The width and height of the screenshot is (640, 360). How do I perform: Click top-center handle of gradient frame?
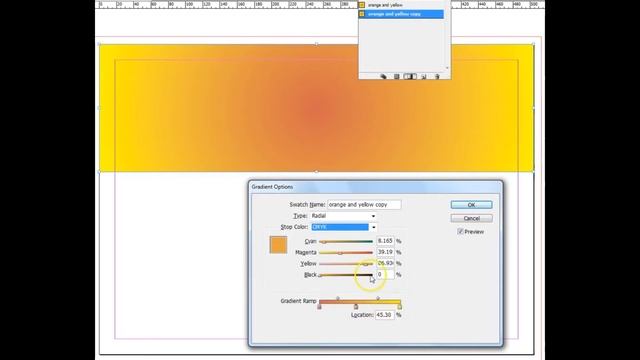click(316, 44)
